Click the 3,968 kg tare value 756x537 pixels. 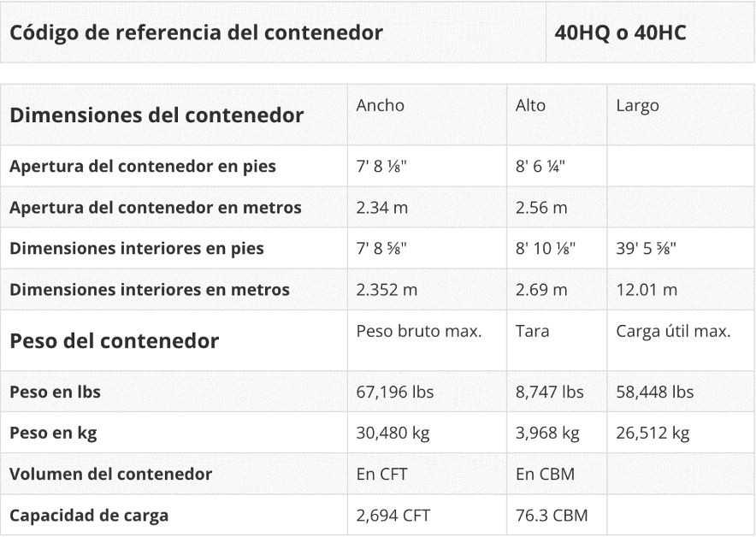pos(547,433)
